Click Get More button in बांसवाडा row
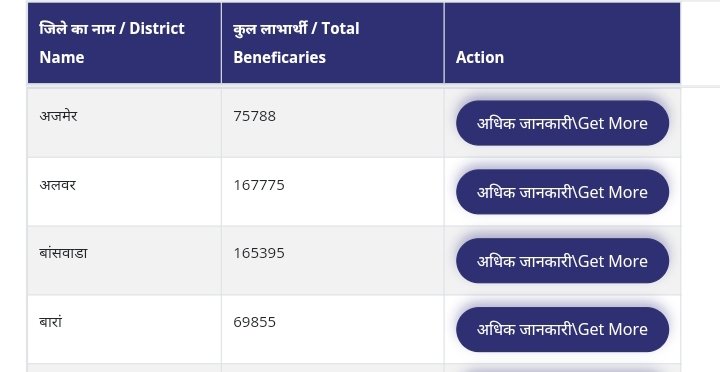The width and height of the screenshot is (720, 372). [x=562, y=261]
